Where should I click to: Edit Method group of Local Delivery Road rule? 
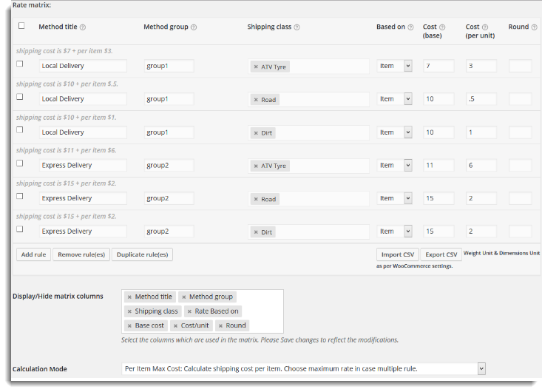(x=169, y=99)
